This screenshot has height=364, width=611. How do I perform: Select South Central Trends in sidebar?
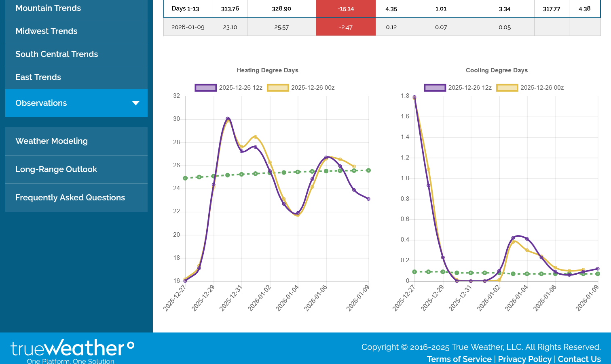[57, 54]
